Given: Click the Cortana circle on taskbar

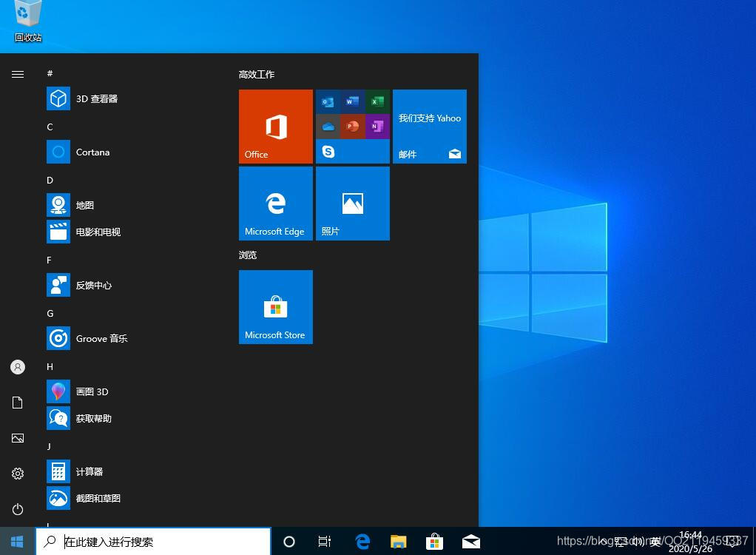Looking at the screenshot, I should [289, 542].
